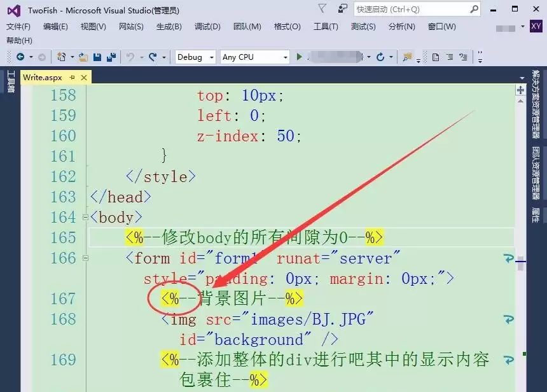Collapse the body element outlining region
Image resolution: width=547 pixels, height=392 pixels.
pos(85,217)
